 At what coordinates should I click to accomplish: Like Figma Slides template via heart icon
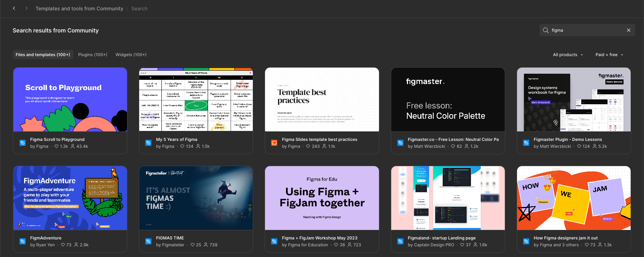click(x=308, y=146)
